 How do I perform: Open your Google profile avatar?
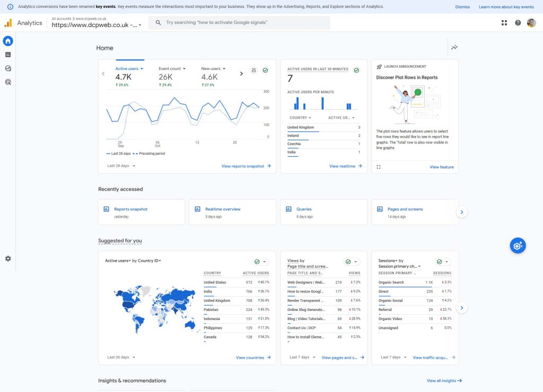531,23
